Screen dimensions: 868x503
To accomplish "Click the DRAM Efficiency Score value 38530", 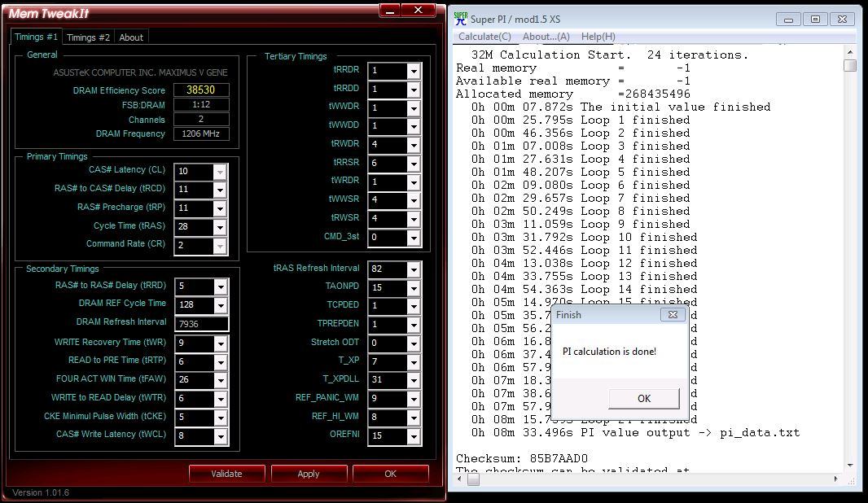I will click(201, 90).
